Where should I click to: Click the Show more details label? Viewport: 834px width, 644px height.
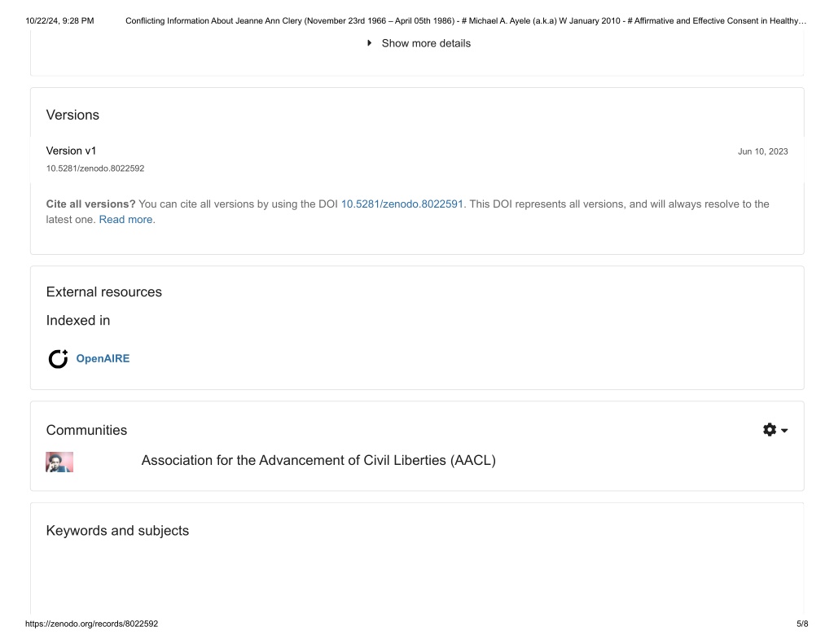426,43
